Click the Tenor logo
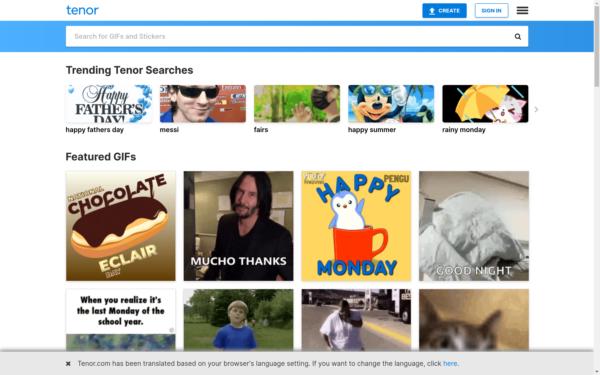This screenshot has width=600, height=375. [82, 10]
